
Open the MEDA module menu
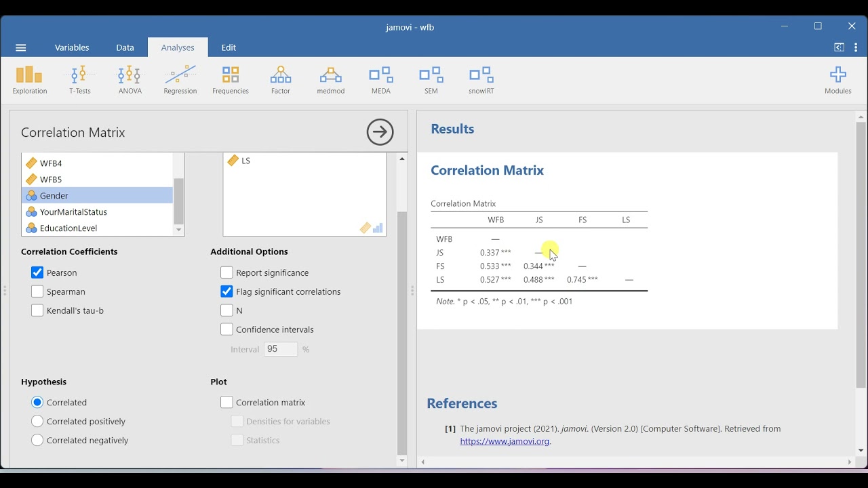(x=381, y=80)
